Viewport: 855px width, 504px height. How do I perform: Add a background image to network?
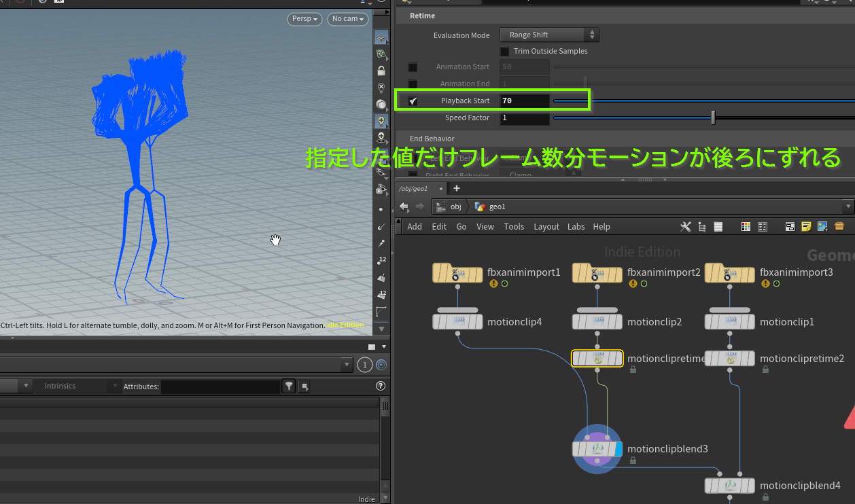point(822,226)
